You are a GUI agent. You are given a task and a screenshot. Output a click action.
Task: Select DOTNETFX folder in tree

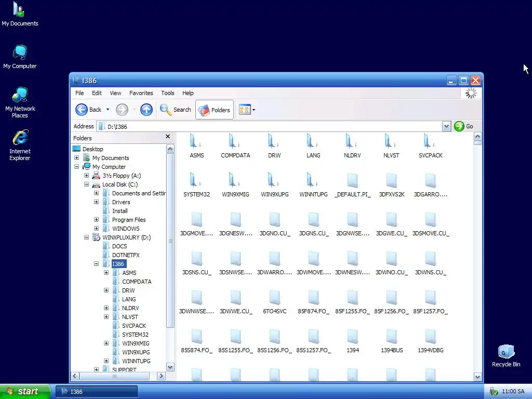pos(126,255)
